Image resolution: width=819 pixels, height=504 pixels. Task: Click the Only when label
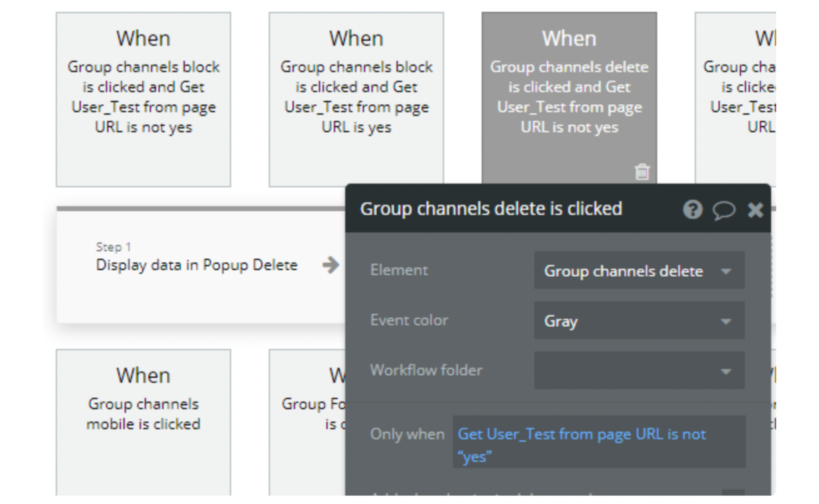[407, 434]
